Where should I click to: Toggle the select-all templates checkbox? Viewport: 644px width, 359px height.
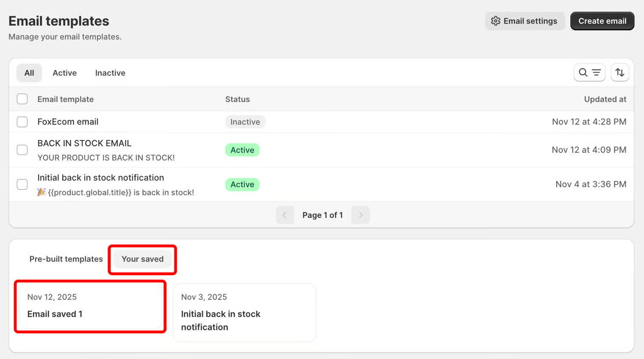coord(22,99)
